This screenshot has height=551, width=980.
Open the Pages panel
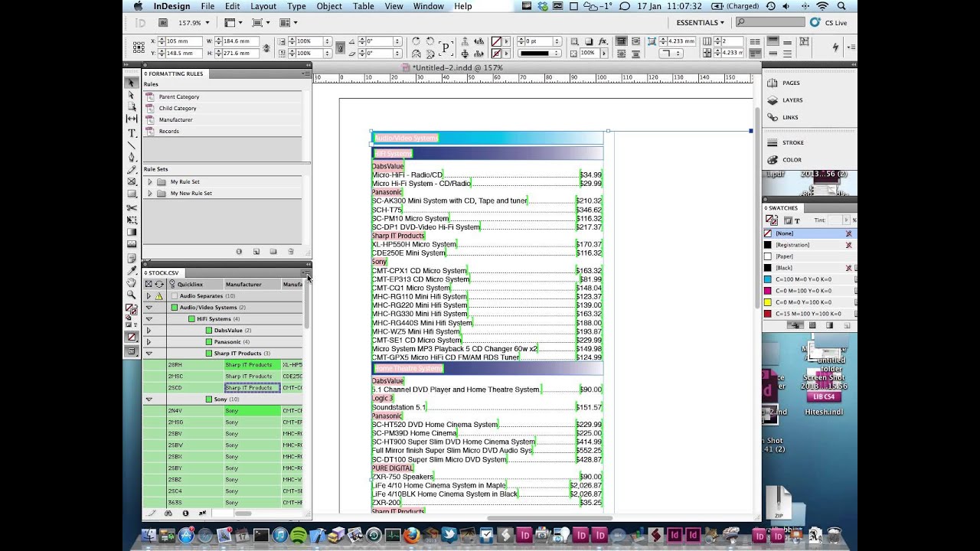(791, 83)
